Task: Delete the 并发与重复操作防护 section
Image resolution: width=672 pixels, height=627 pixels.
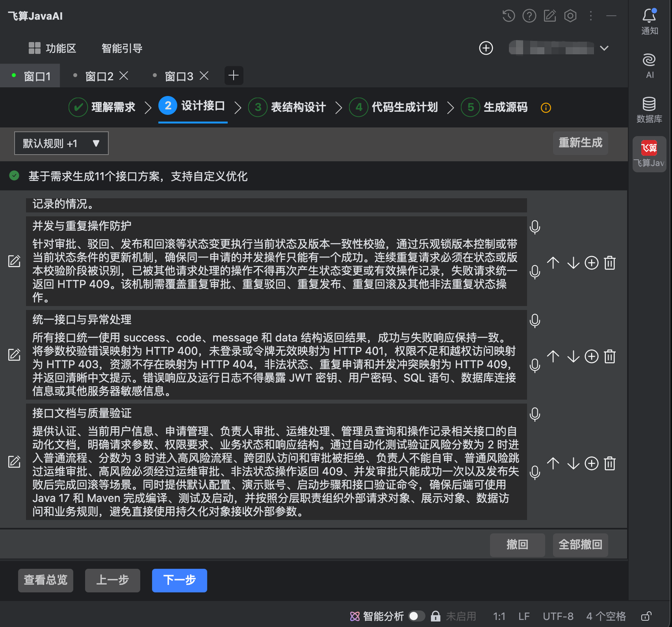Action: [610, 262]
